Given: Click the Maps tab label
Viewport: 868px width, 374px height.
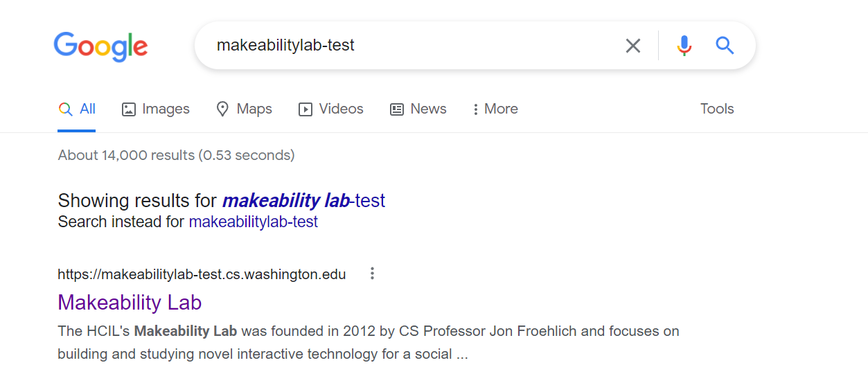Looking at the screenshot, I should click(254, 109).
